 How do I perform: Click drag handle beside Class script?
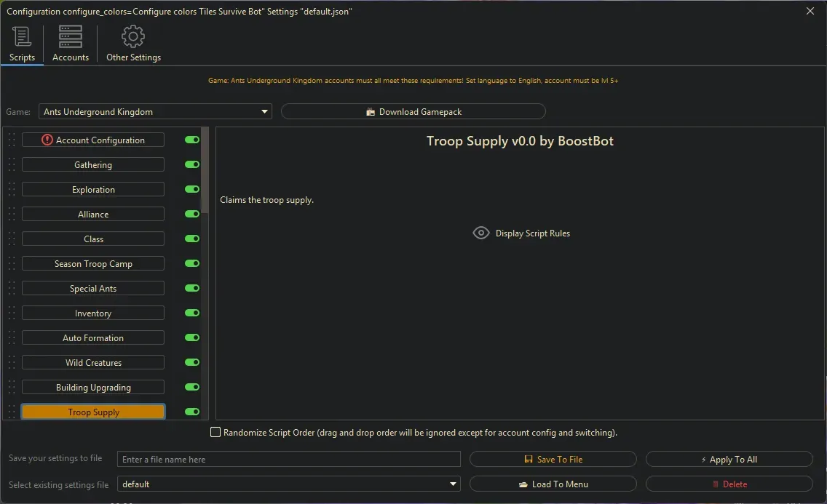click(12, 239)
